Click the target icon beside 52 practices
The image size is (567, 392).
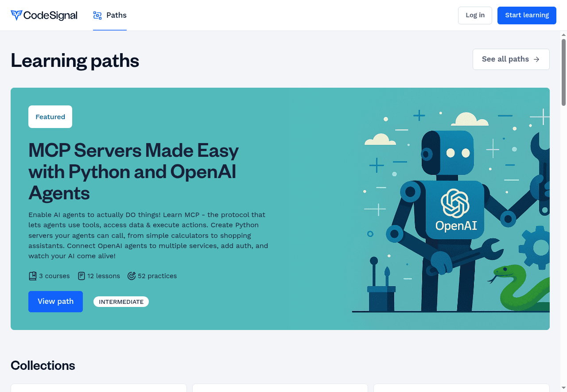[x=132, y=276]
